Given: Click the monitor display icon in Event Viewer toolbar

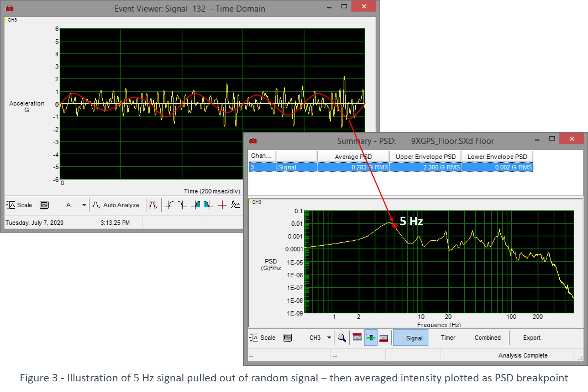Looking at the screenshot, I should click(x=44, y=205).
